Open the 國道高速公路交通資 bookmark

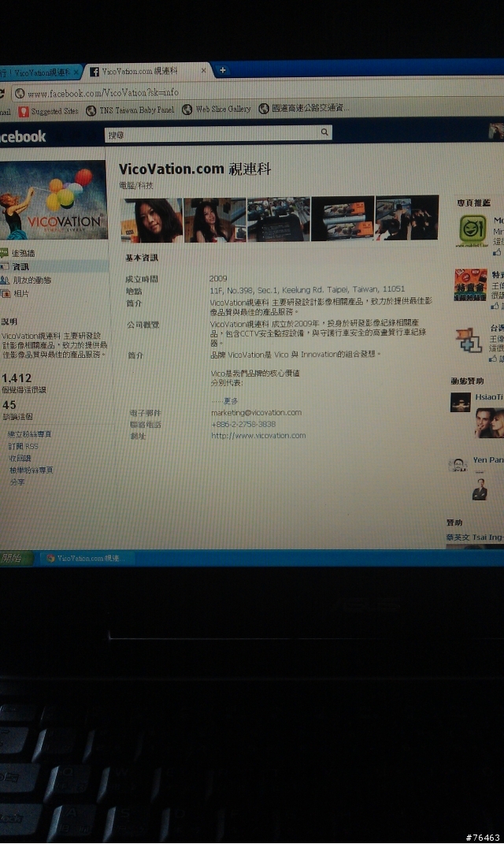click(x=304, y=108)
